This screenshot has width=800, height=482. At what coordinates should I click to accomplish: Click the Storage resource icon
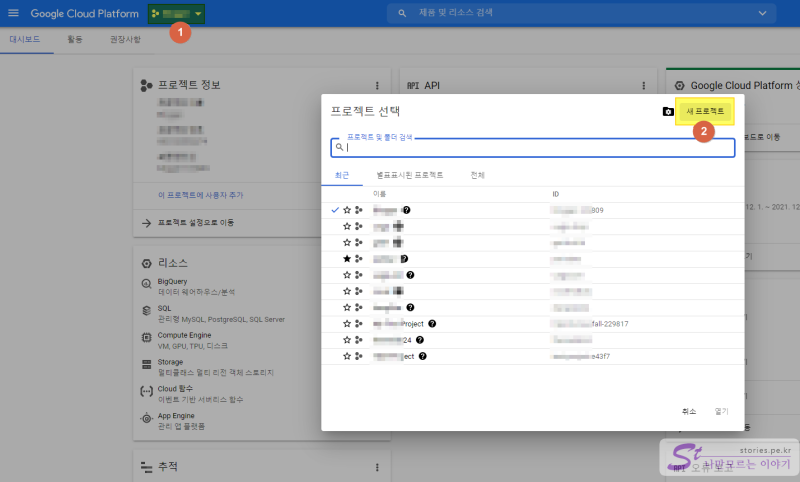[x=146, y=364]
